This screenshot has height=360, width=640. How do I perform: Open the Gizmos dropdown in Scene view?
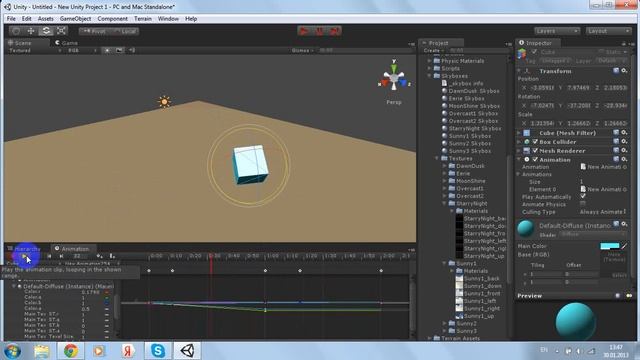coord(303,50)
